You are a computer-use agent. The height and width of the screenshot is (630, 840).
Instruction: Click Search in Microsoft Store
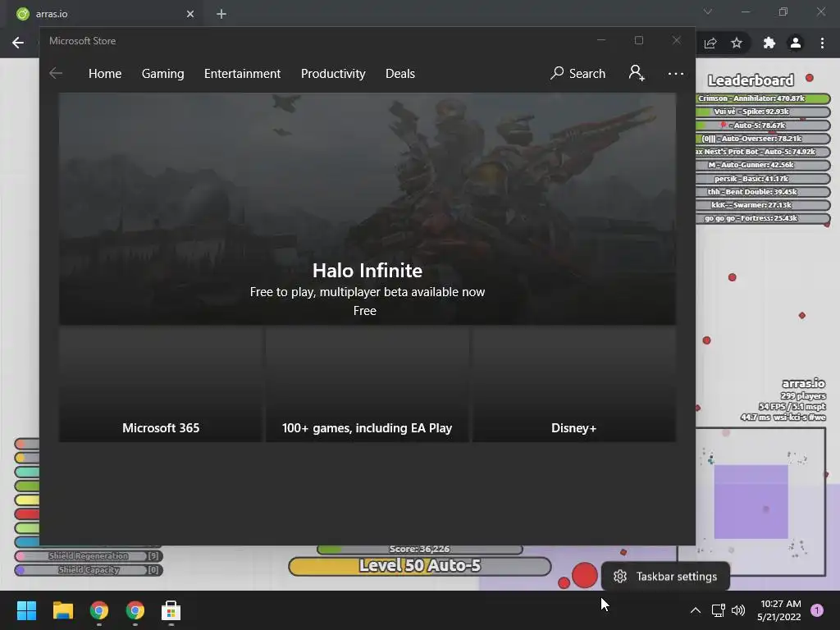click(x=578, y=73)
